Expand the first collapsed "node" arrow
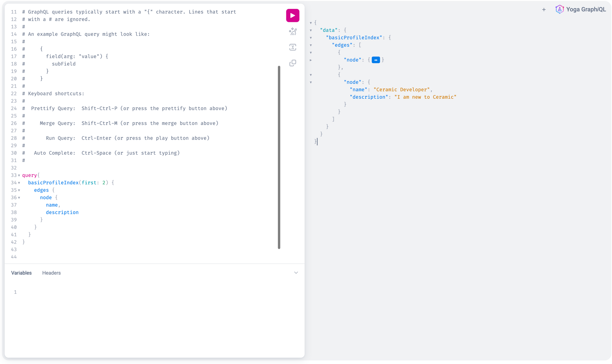This screenshot has height=364, width=612. 311,60
